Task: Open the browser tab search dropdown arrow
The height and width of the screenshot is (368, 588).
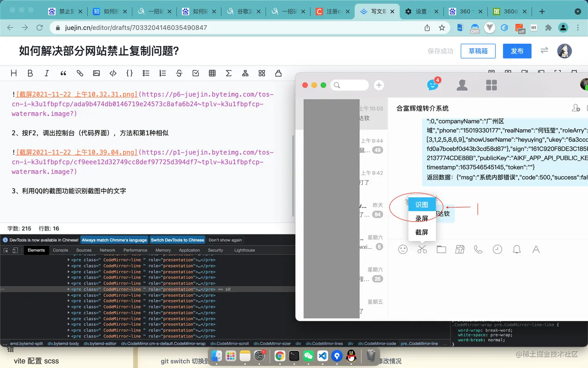Action: (x=578, y=11)
